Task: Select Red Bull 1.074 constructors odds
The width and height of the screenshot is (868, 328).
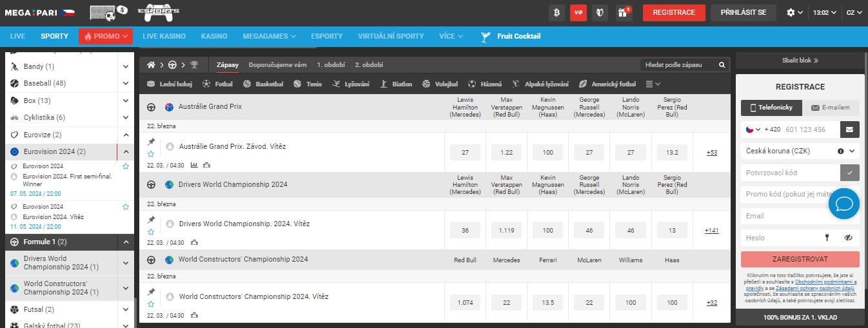Action: (465, 302)
